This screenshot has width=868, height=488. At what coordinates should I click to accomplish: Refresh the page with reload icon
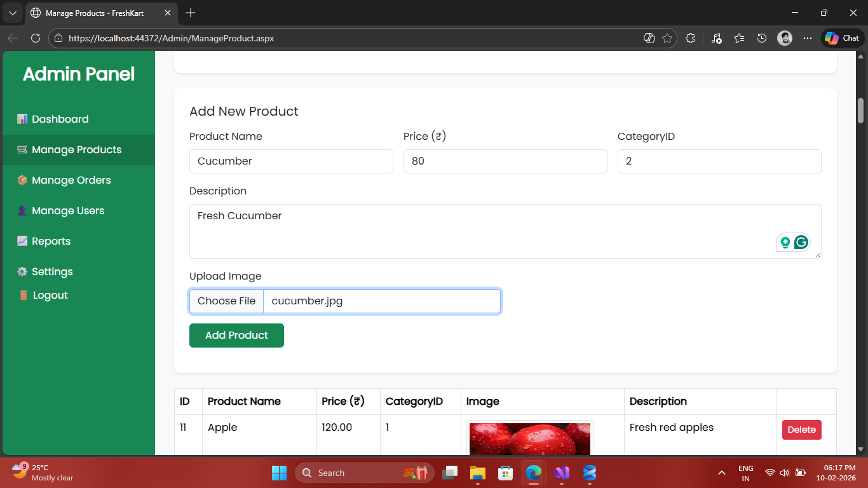pos(36,38)
